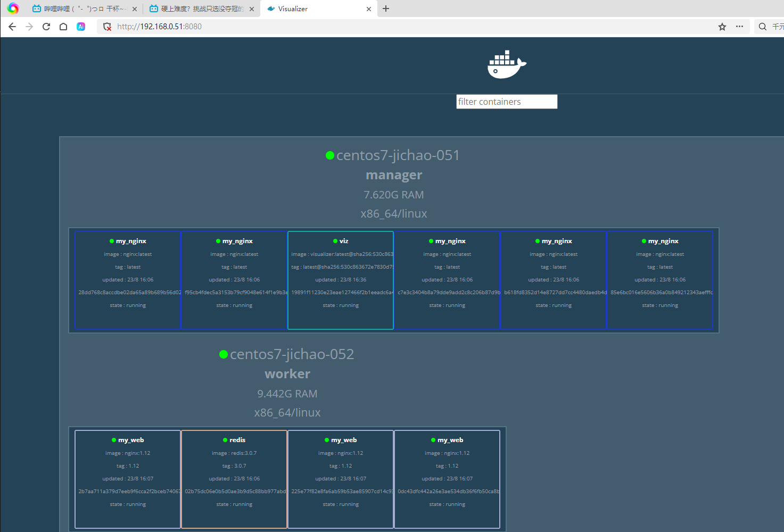
Task: Click green status dot beside centos7-jichao-051
Action: (330, 155)
